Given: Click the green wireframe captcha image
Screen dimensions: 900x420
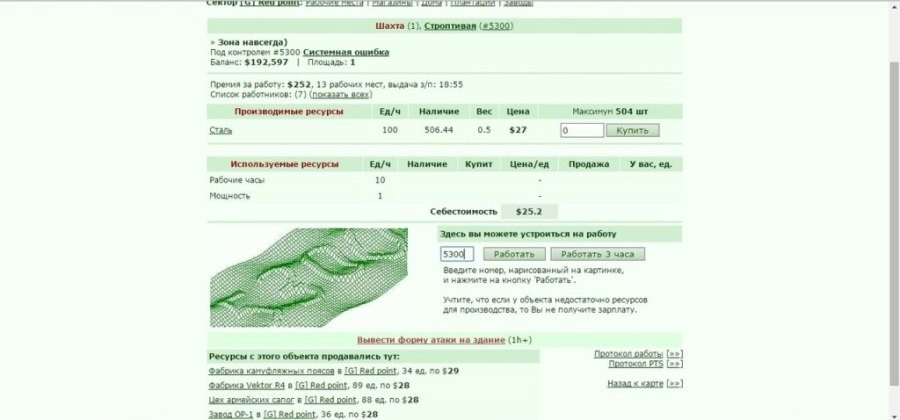Looking at the screenshot, I should tap(309, 277).
